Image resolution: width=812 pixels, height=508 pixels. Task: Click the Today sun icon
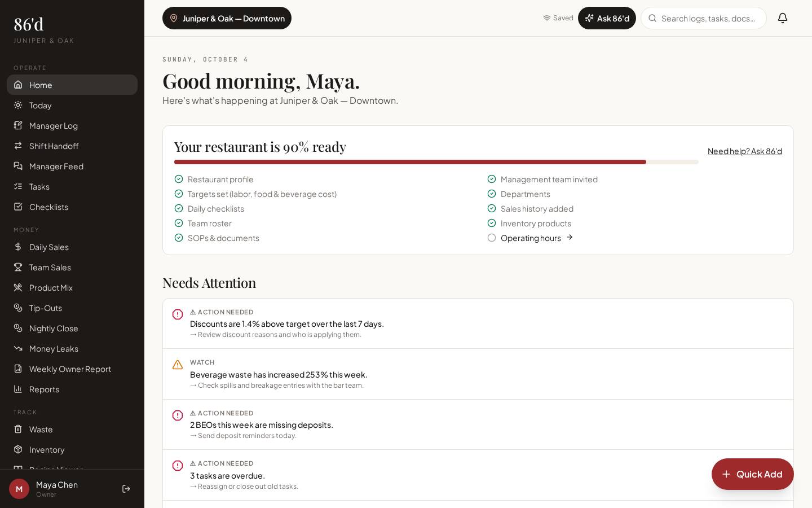tap(18, 105)
